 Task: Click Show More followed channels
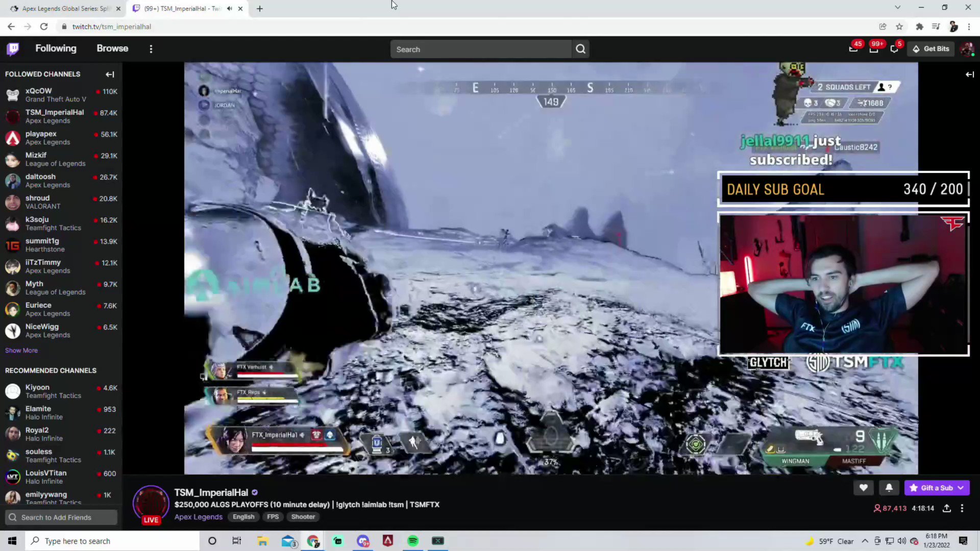(x=21, y=350)
